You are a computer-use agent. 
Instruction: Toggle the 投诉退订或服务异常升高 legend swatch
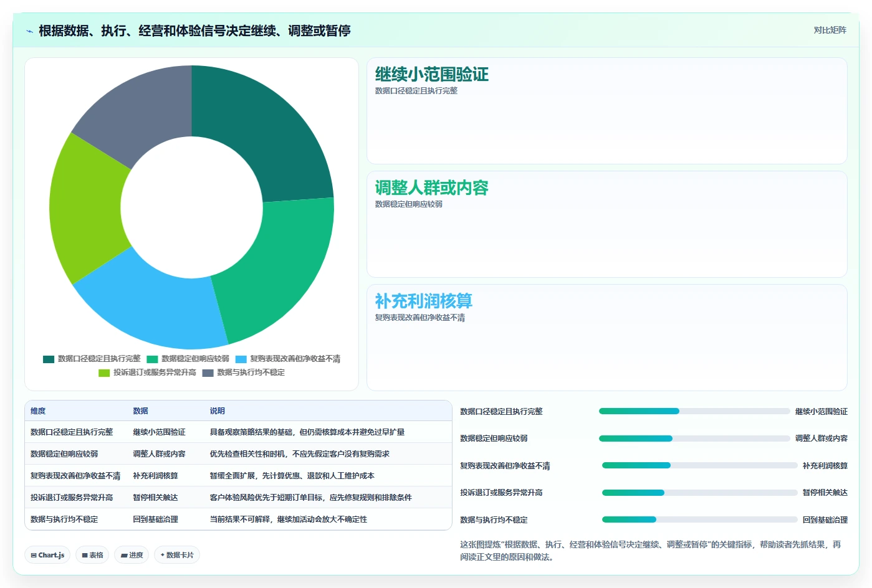[x=104, y=372]
